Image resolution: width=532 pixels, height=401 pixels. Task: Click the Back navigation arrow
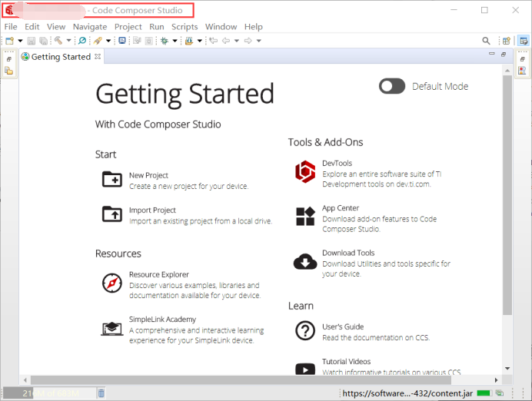(x=226, y=41)
